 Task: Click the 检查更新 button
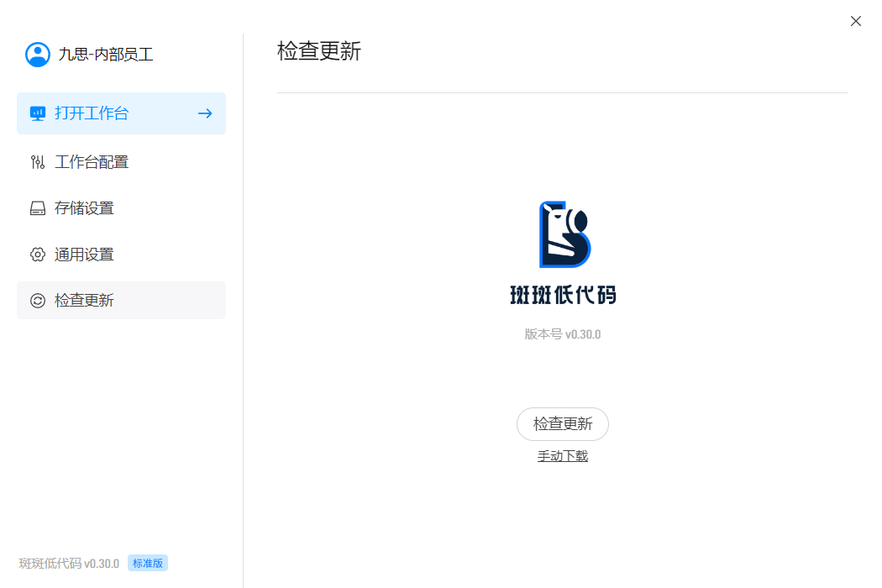click(x=563, y=423)
